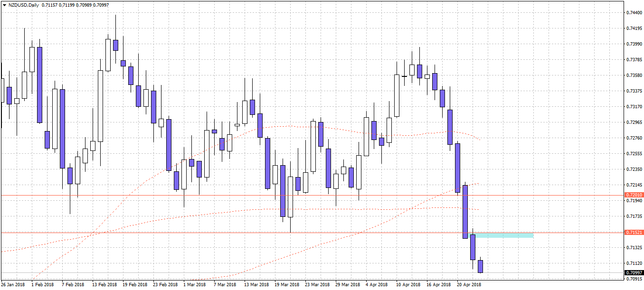
Task: Click the 19 Mar 2018 date label
Action: pyautogui.click(x=287, y=285)
